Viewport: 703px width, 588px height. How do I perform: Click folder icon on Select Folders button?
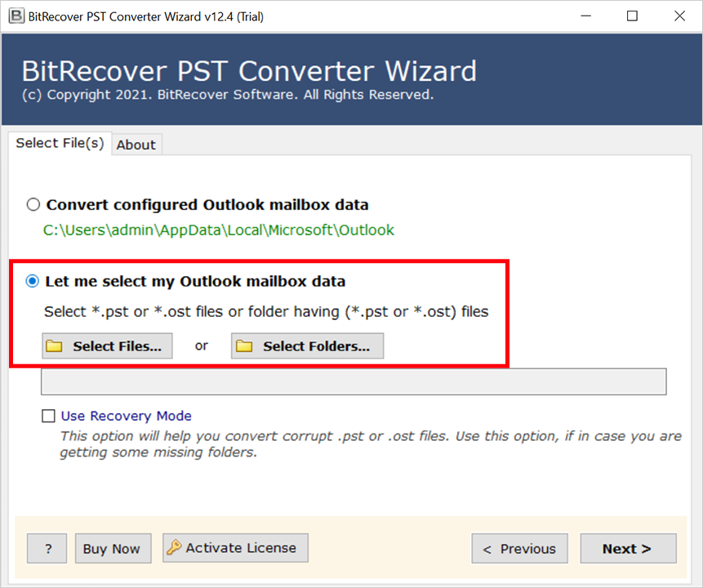244,346
